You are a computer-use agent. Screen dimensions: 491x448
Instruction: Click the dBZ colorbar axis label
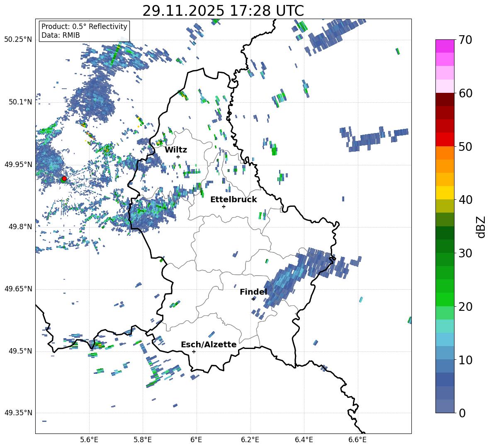(x=481, y=227)
